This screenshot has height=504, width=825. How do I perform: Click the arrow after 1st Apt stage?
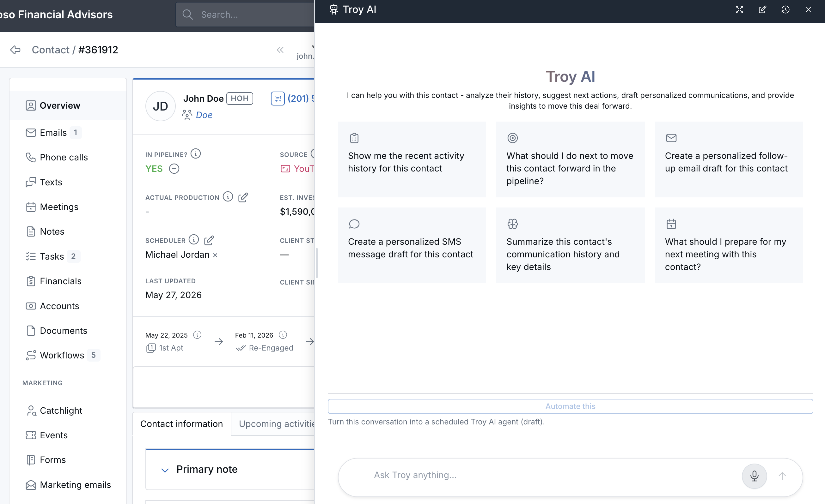pos(219,341)
